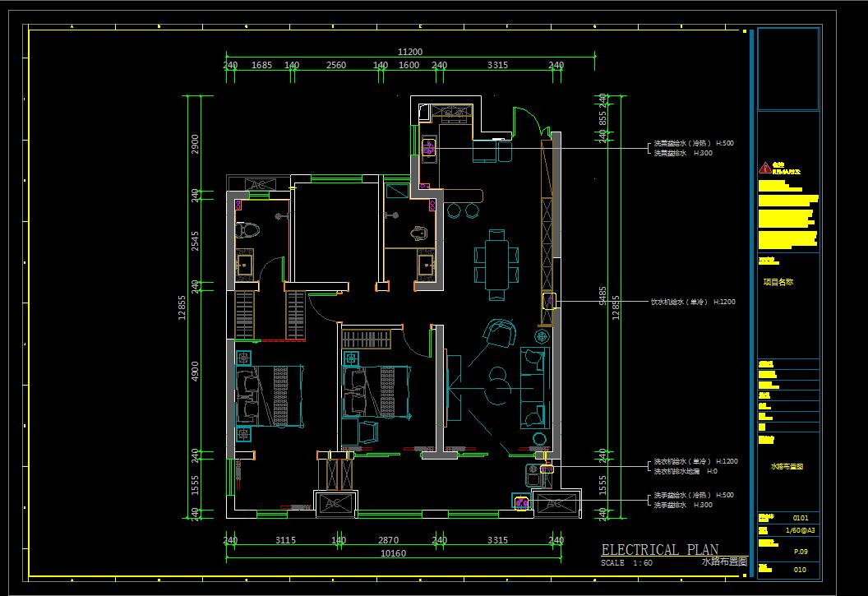Click the 2545 vertical dimension
Viewport: 868px width, 596px height.
195,242
